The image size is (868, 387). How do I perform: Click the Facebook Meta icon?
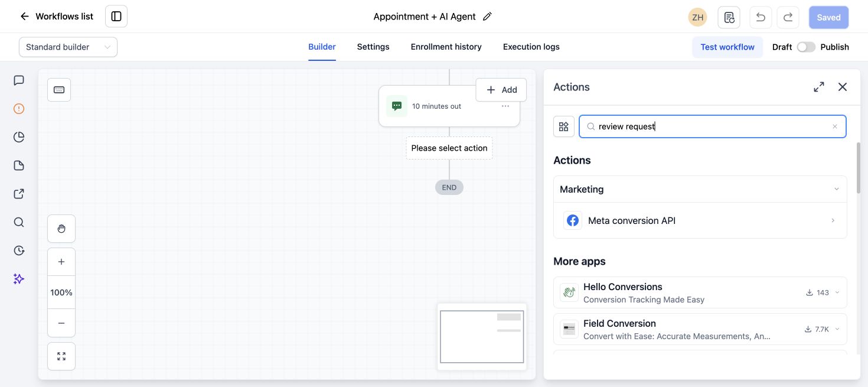573,220
